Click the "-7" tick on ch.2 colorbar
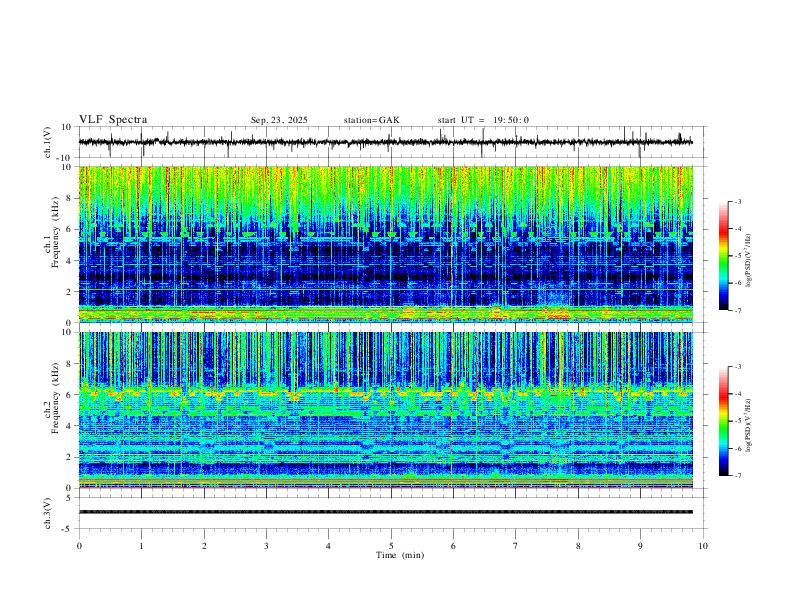Image resolution: width=792 pixels, height=612 pixels. 738,475
